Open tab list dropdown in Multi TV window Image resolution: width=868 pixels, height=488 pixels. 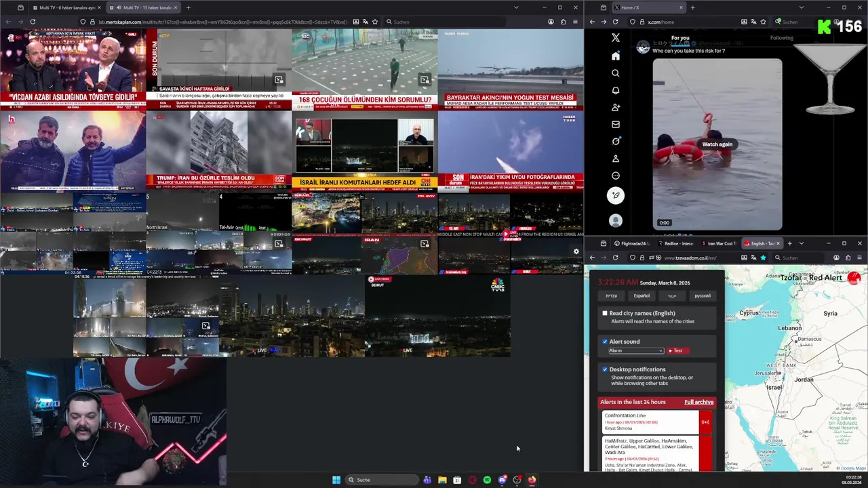tap(516, 7)
